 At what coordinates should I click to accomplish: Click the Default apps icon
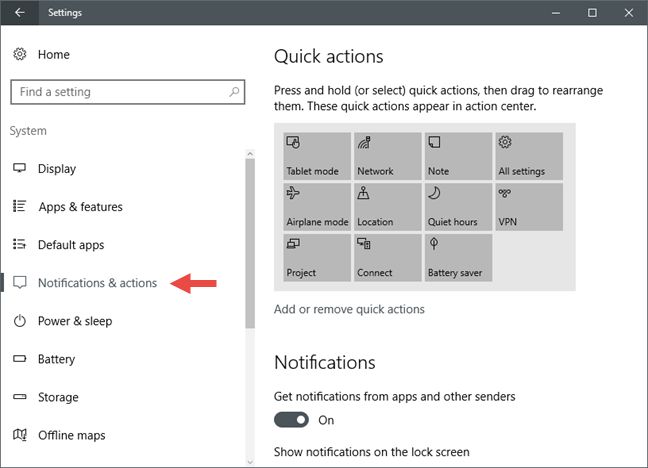19,244
